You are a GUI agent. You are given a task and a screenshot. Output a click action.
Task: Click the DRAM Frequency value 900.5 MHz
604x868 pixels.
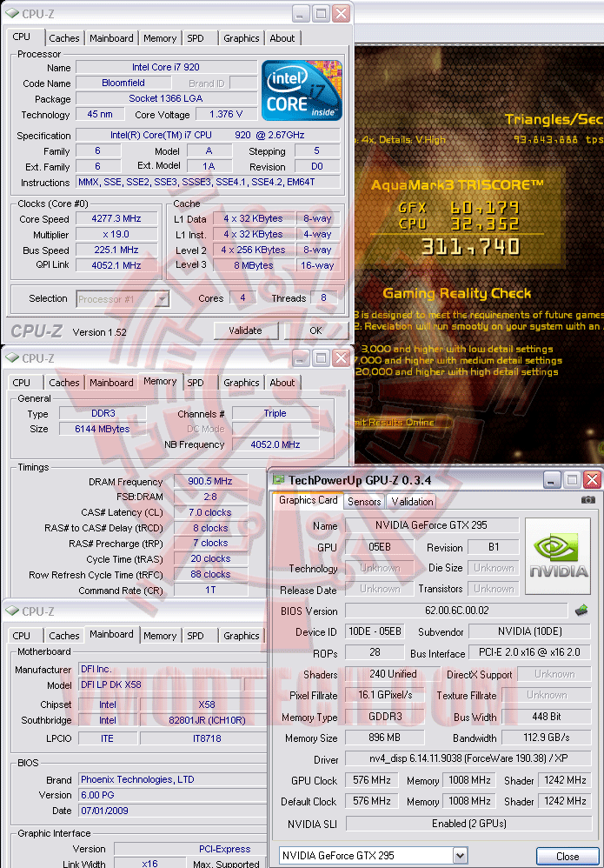210,481
